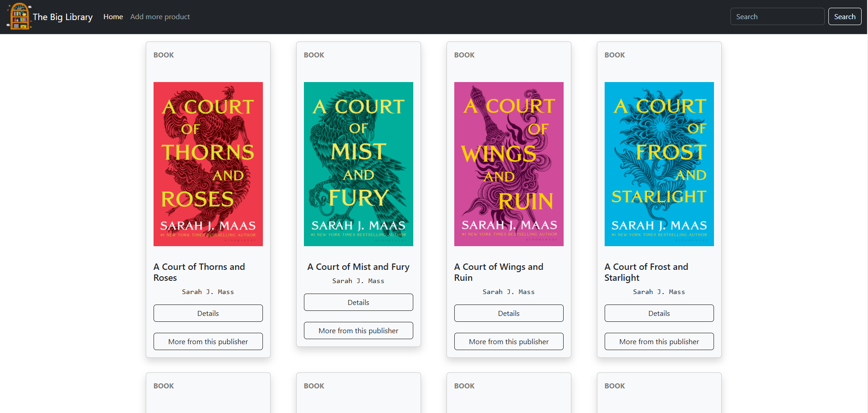Click the A Court of Mist and Fury cover
The height and width of the screenshot is (413, 868).
pos(358,164)
